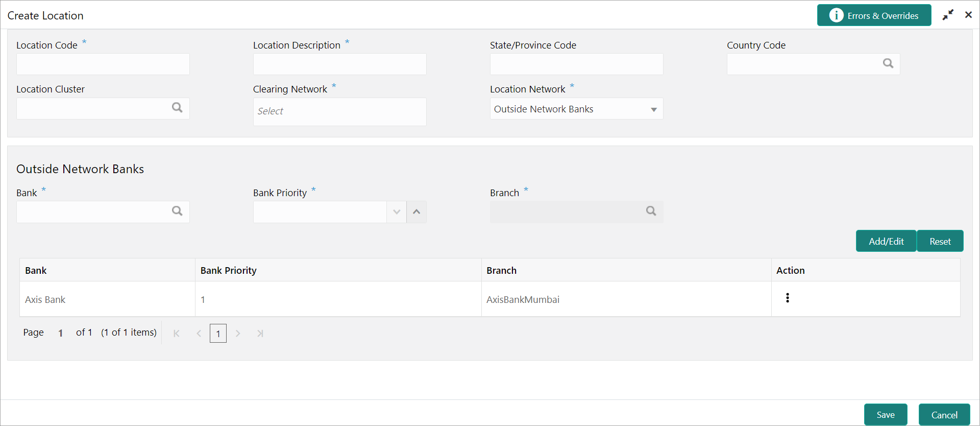Jump to the last page arrow
The height and width of the screenshot is (426, 980).
coord(260,334)
